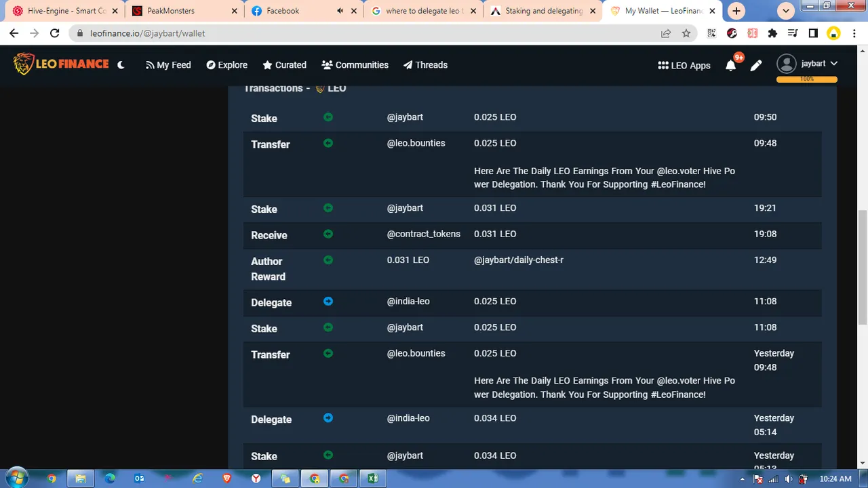868x488 pixels.
Task: Click the 10:24 AM system clock
Action: coord(835,479)
